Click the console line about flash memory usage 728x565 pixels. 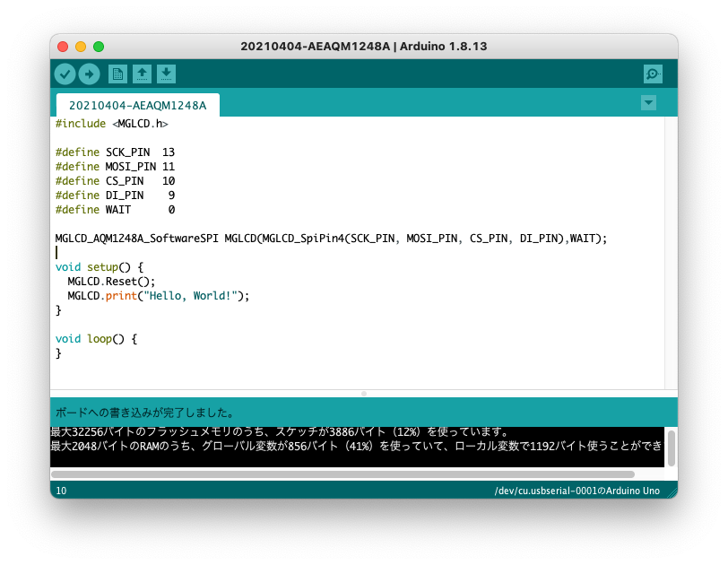coord(280,431)
